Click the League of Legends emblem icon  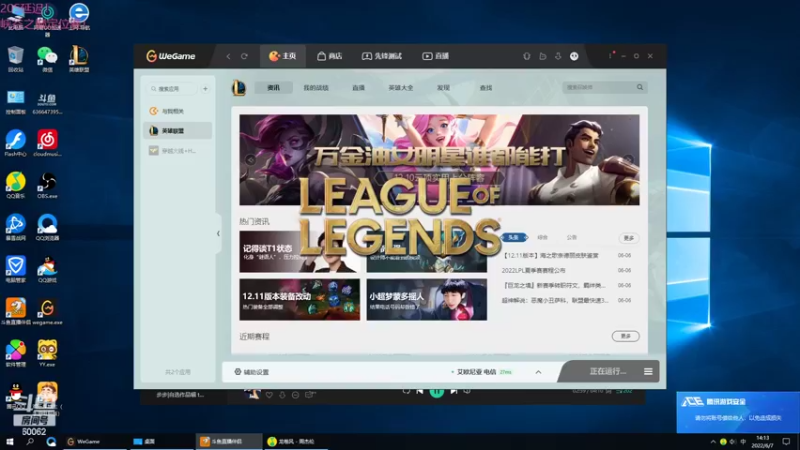point(239,88)
